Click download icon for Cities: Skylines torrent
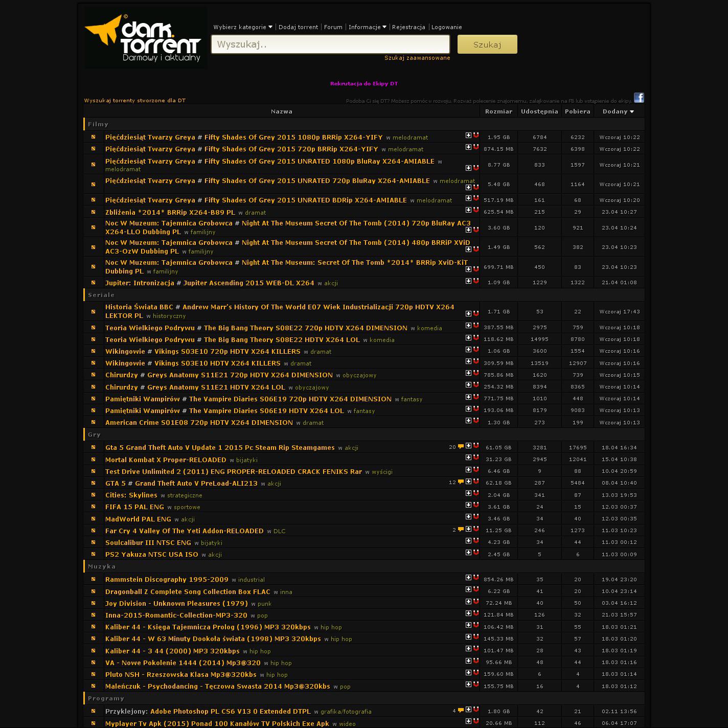 pyautogui.click(x=468, y=493)
